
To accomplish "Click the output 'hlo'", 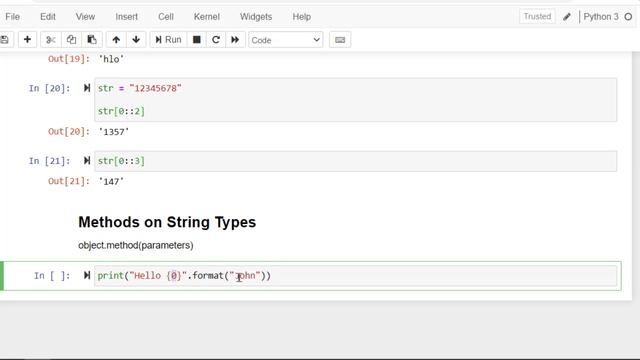I will click(111, 59).
